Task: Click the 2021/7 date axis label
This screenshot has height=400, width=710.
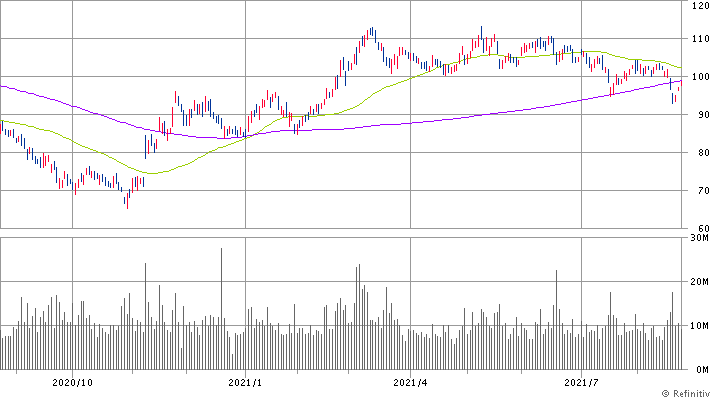Action: (x=581, y=383)
